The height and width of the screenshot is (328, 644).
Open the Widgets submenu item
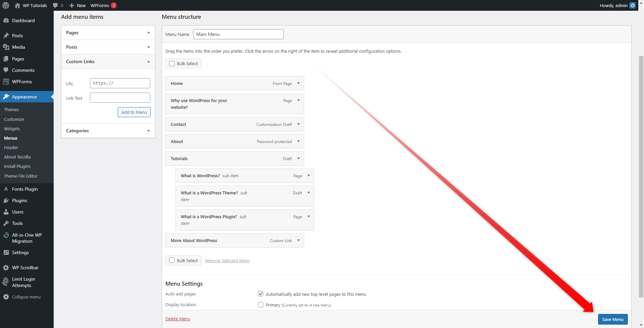[x=12, y=129]
